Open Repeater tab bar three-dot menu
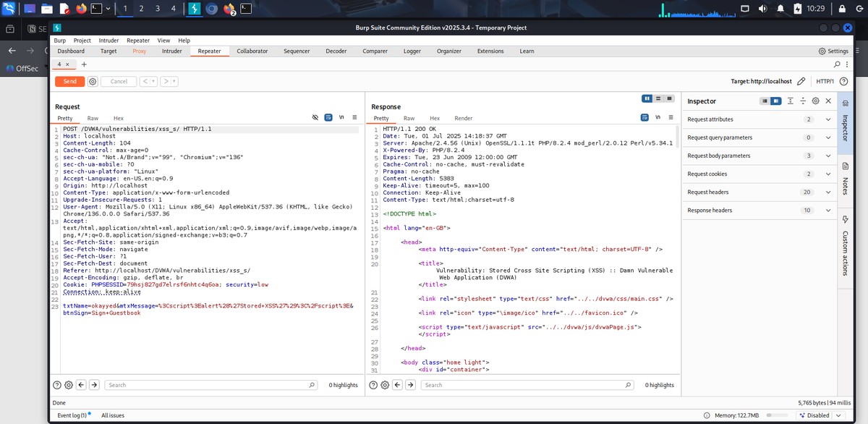Viewport: 868px width, 424px height. point(846,64)
